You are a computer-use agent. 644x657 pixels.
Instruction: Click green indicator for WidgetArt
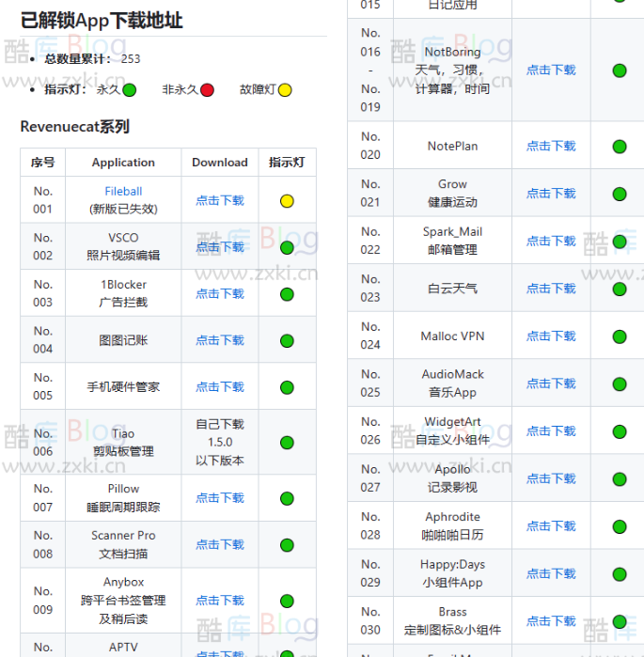(620, 431)
